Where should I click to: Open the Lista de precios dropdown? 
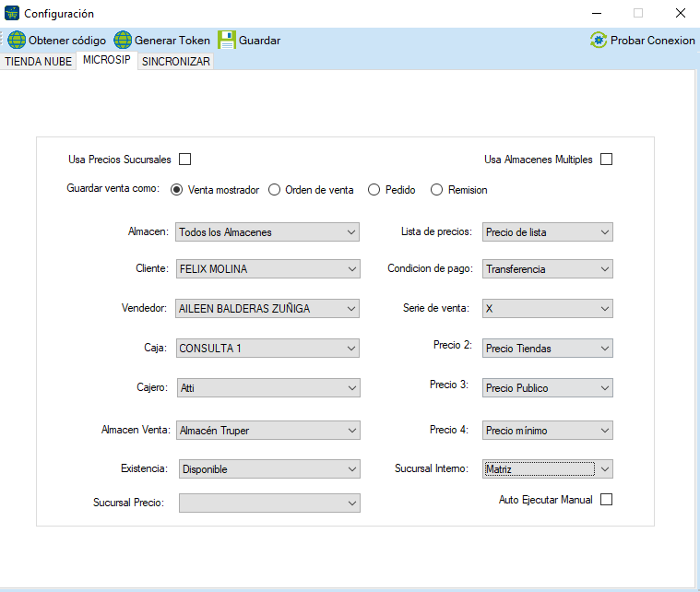click(547, 232)
